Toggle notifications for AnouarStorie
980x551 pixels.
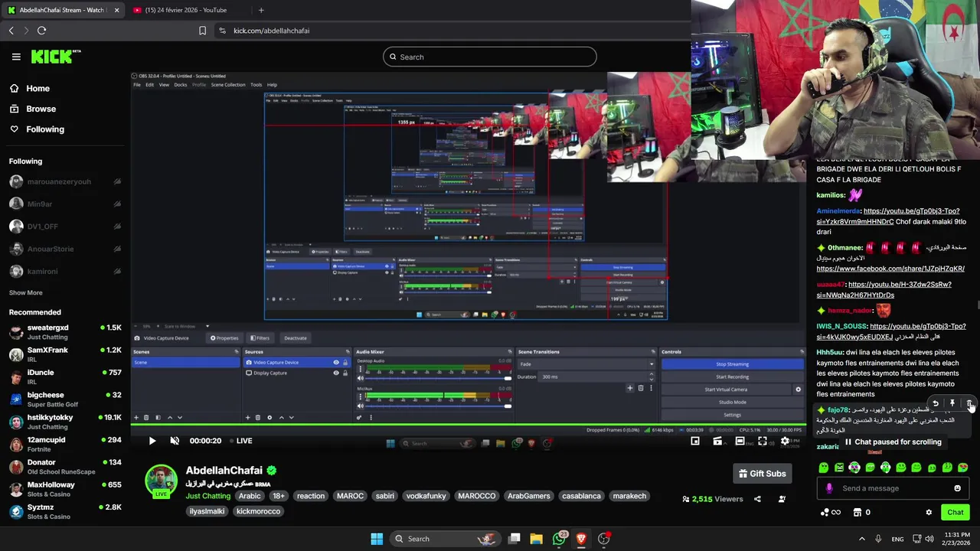(117, 249)
